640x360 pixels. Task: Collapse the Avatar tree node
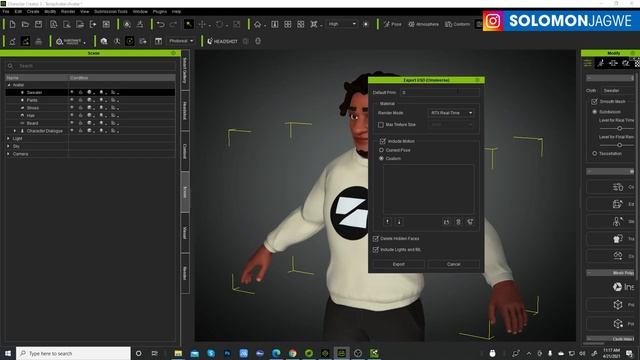coord(9,85)
